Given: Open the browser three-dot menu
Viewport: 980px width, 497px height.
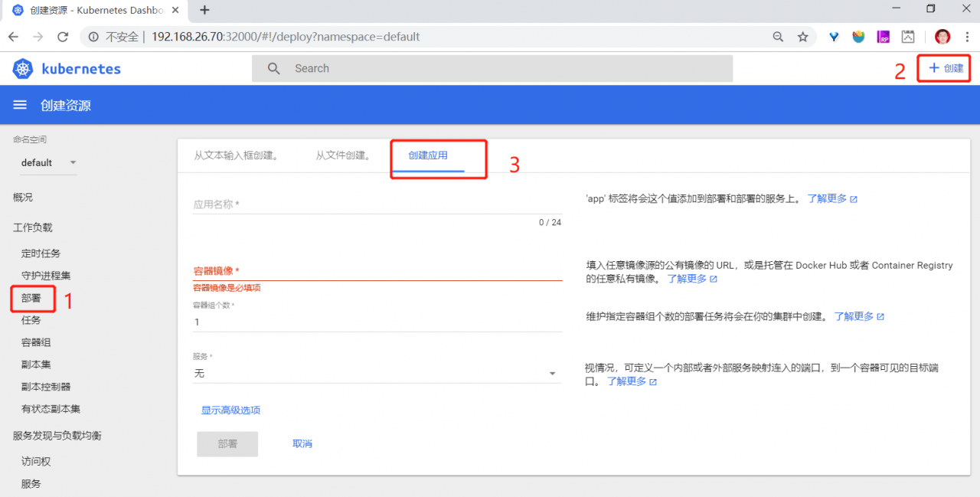Looking at the screenshot, I should [967, 37].
